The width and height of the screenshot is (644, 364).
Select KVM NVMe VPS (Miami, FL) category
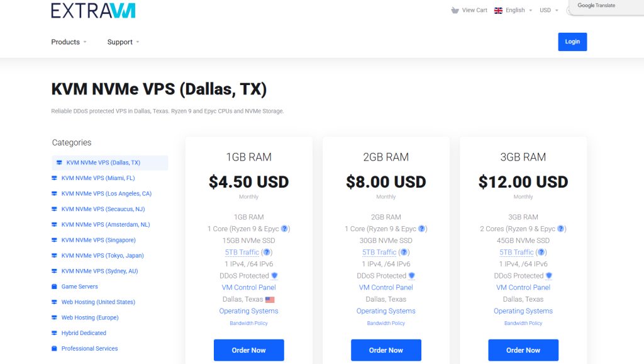point(98,178)
